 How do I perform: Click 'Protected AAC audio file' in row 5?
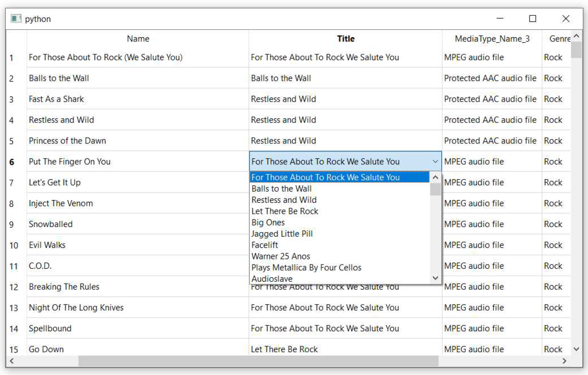[492, 141]
